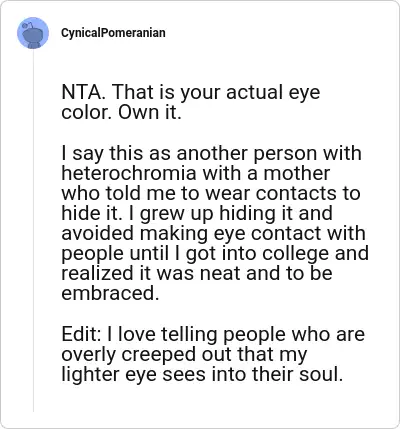
Task: Click the word "color." in the second line
Action: coord(87,112)
